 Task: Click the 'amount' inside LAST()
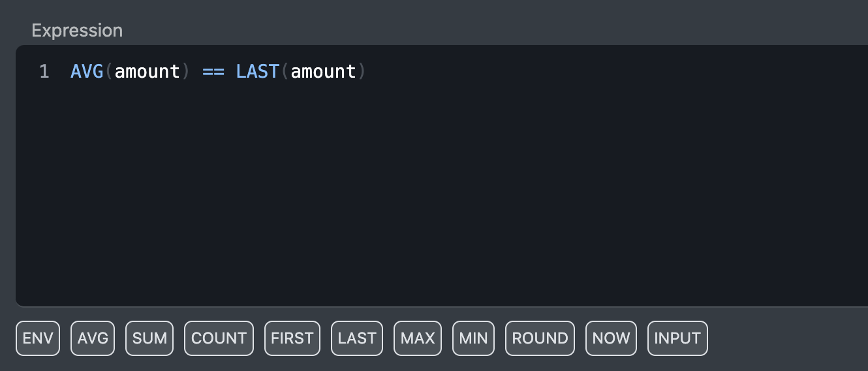point(323,71)
